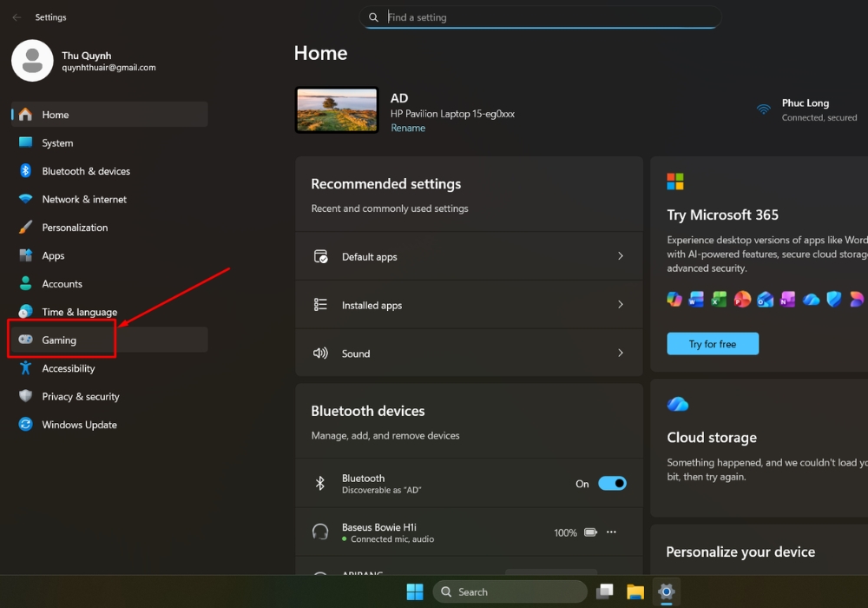Click the taskbar Search box
868x608 pixels.
[x=510, y=592]
